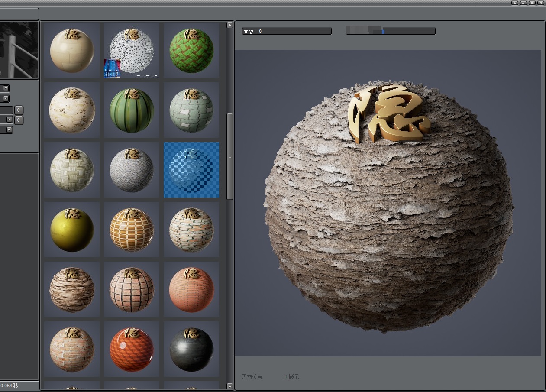
Task: Click the loading progress bar above the preview
Action: coord(391,31)
